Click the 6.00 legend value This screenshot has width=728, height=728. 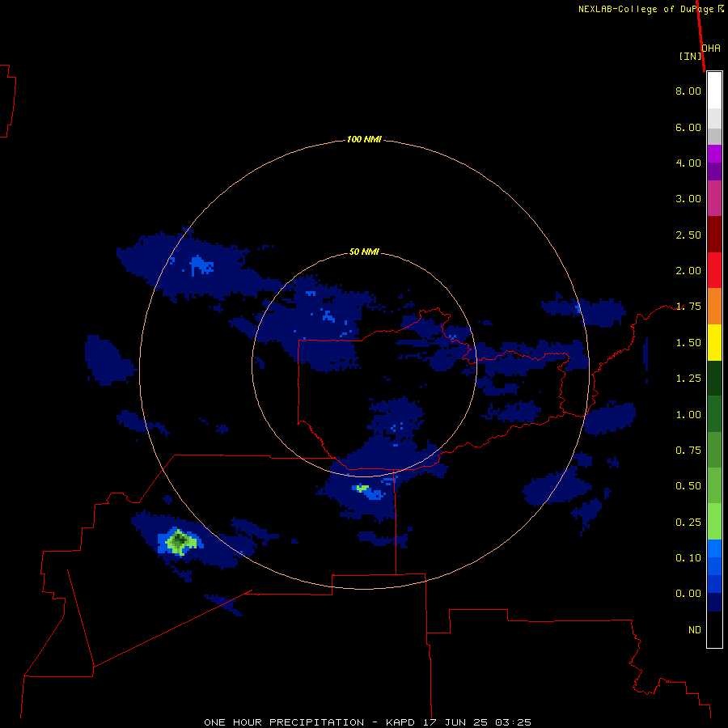coord(688,127)
